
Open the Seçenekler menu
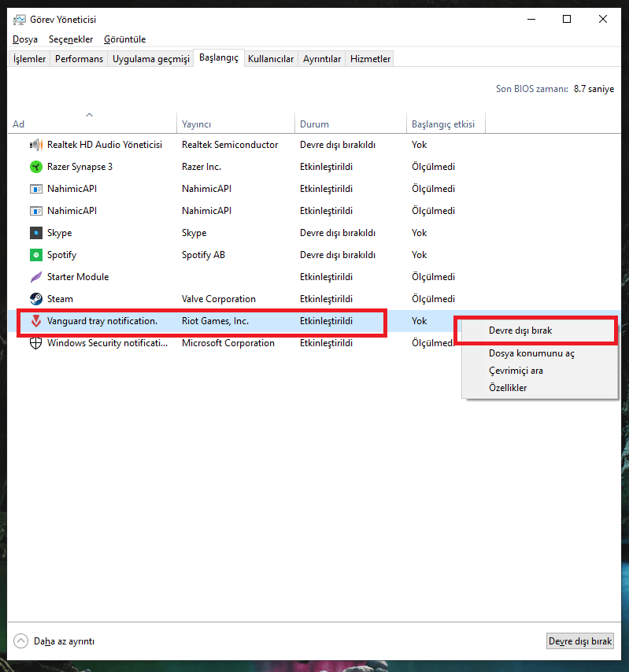pyautogui.click(x=71, y=39)
